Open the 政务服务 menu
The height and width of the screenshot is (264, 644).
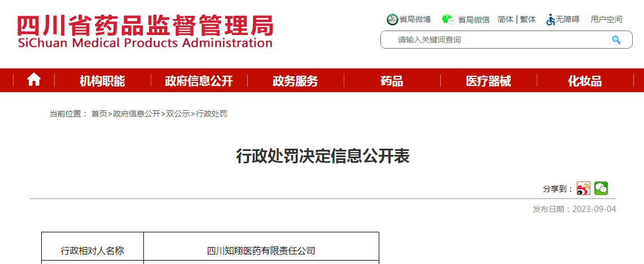click(x=295, y=81)
